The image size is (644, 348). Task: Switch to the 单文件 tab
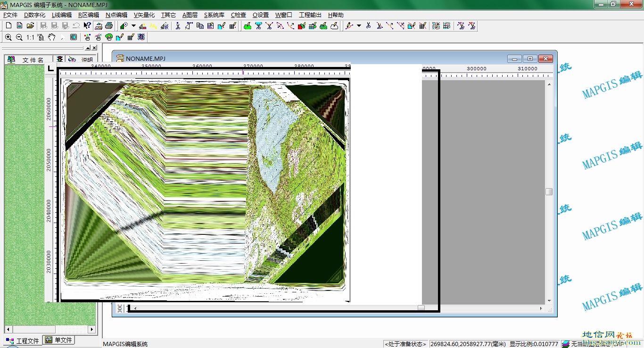point(58,340)
